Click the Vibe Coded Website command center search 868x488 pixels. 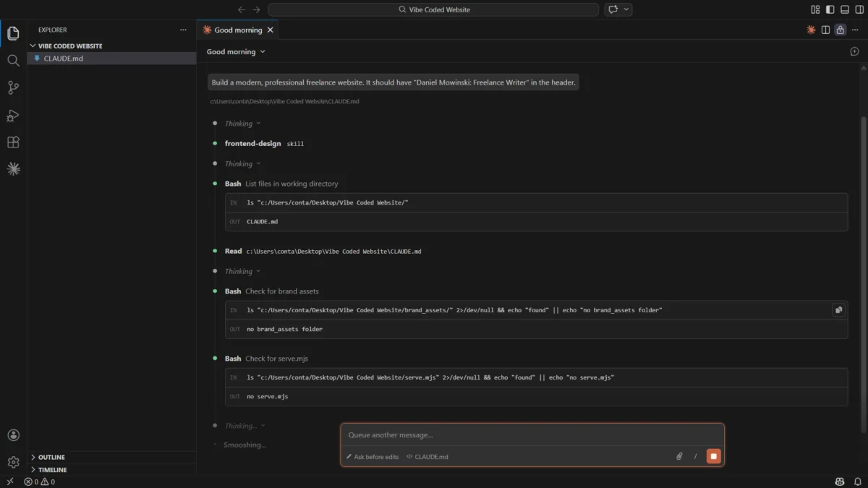click(433, 9)
